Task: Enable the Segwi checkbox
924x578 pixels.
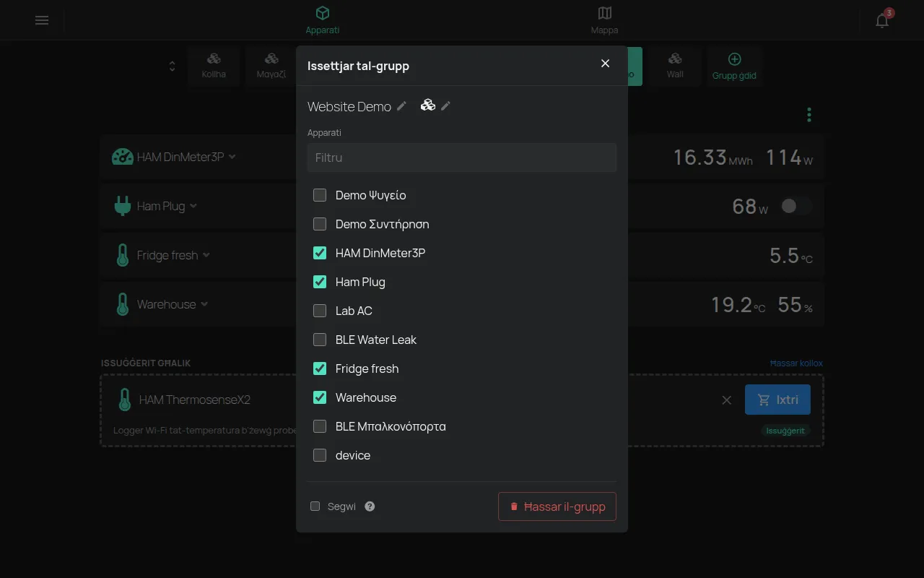Action: (315, 506)
